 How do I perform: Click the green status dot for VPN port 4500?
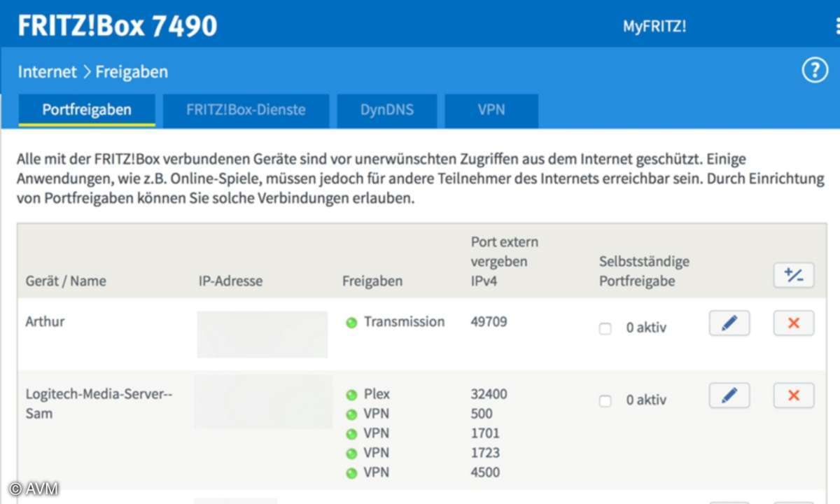click(351, 474)
